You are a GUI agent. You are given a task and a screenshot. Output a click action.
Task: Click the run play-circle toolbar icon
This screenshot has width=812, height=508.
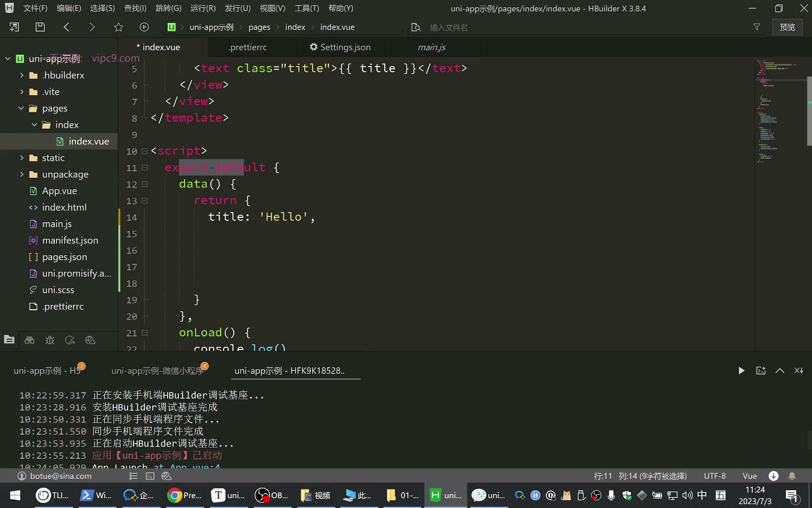144,27
